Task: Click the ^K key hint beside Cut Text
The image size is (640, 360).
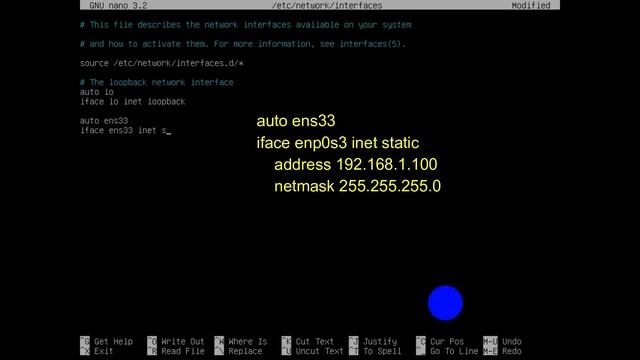Action: click(286, 341)
